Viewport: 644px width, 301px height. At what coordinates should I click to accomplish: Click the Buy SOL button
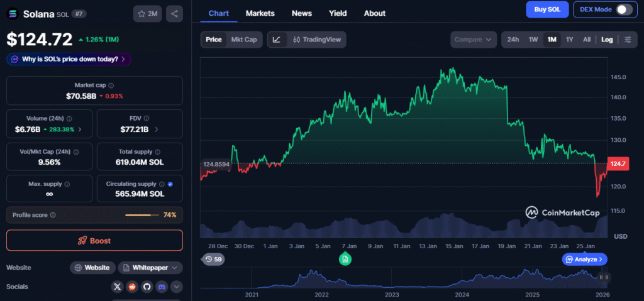[547, 9]
